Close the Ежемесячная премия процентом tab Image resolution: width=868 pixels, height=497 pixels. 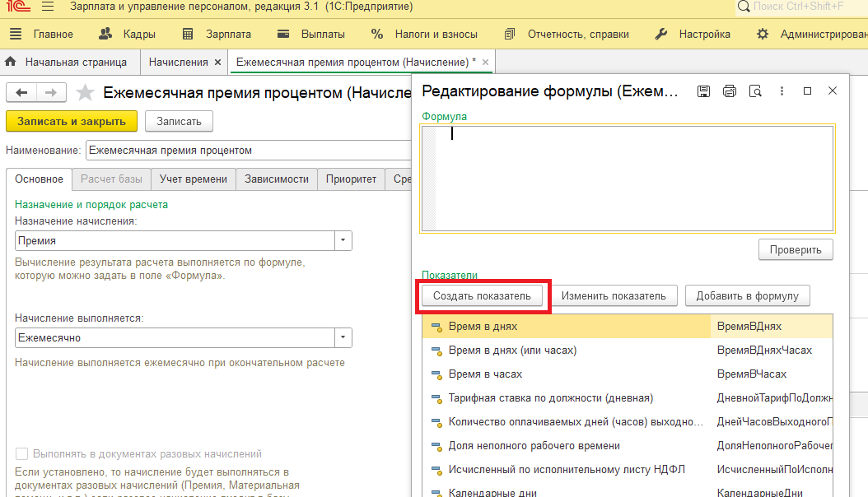(486, 63)
